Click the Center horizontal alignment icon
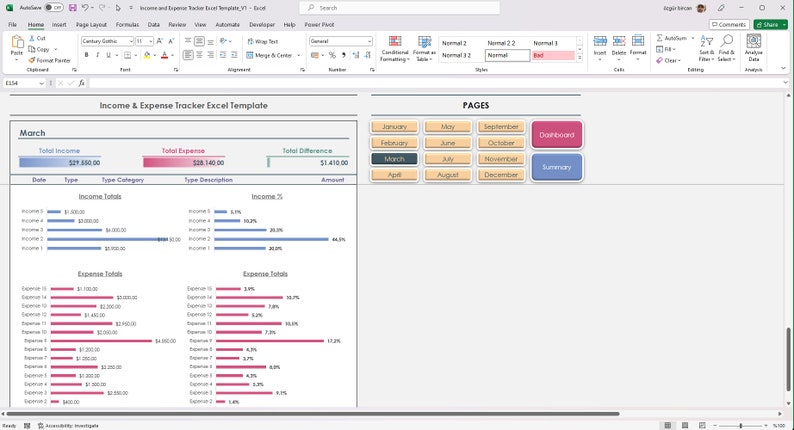This screenshot has width=794, height=430. coord(200,55)
